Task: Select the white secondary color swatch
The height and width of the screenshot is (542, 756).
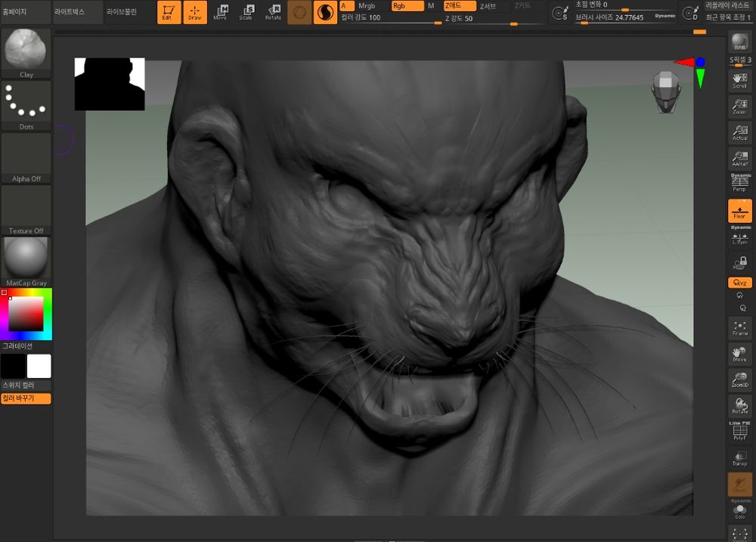Action: [x=39, y=366]
